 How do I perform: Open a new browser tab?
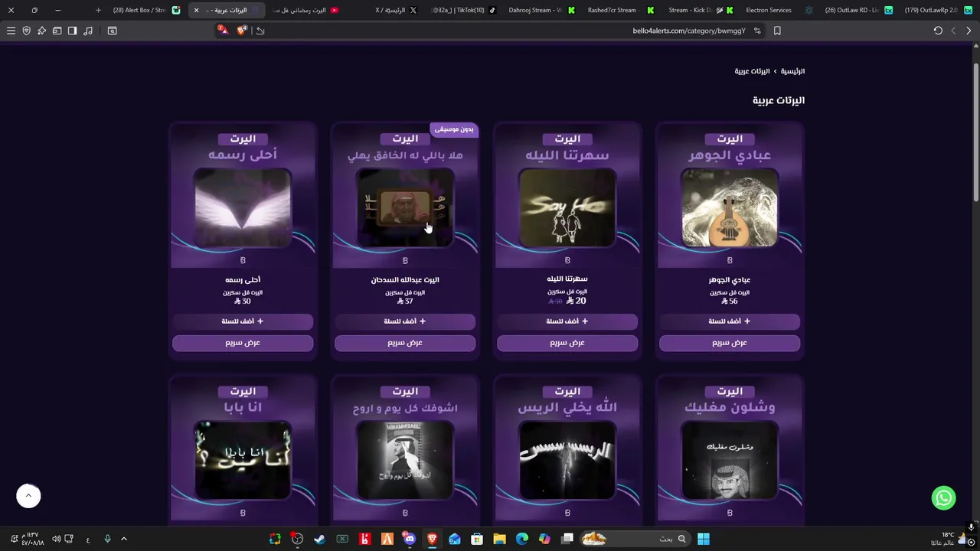98,10
